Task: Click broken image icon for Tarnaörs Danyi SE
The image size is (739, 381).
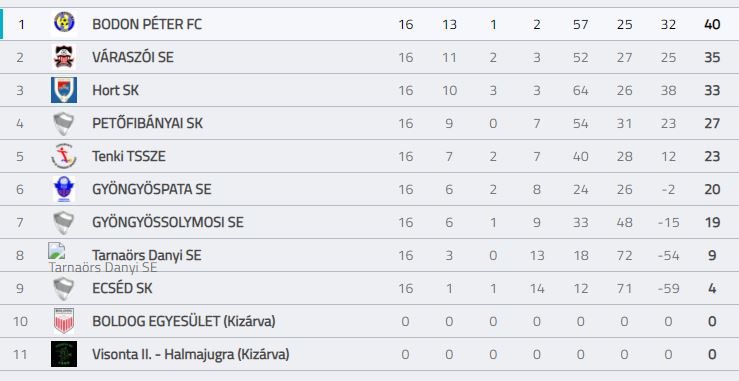Action: pos(57,251)
